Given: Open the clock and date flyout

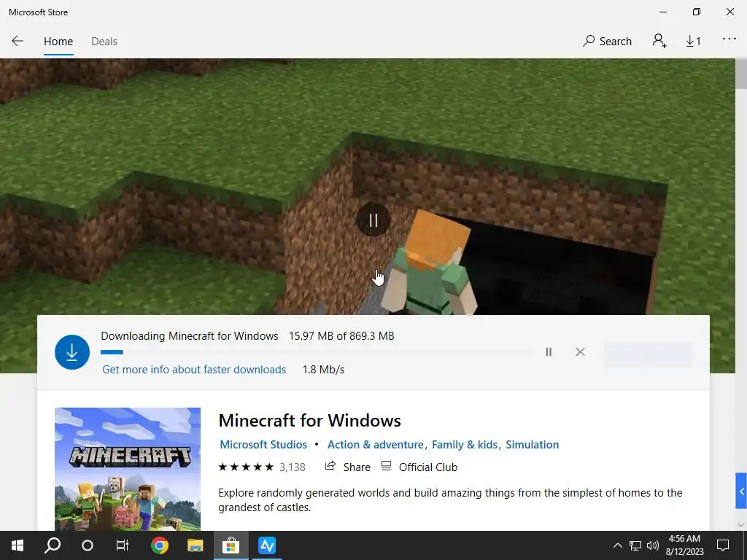Looking at the screenshot, I should 684,545.
